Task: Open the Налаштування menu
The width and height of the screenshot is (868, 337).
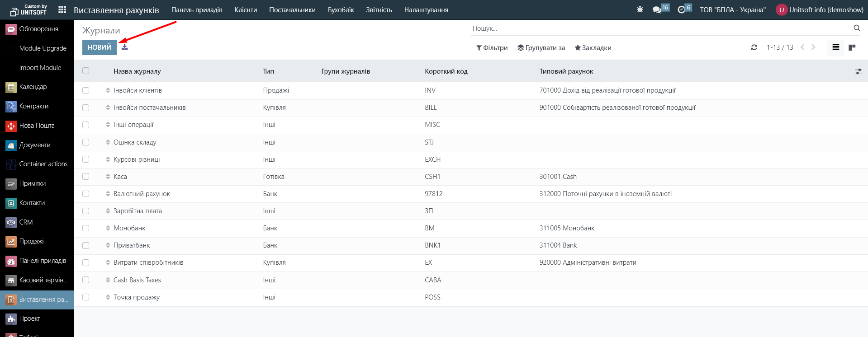Action: (426, 10)
